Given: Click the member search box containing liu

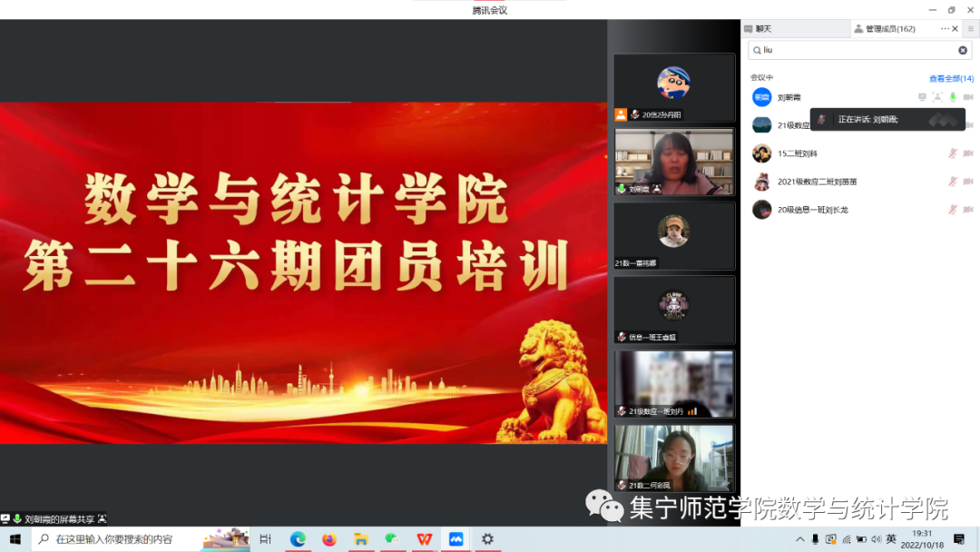Looking at the screenshot, I should [853, 51].
